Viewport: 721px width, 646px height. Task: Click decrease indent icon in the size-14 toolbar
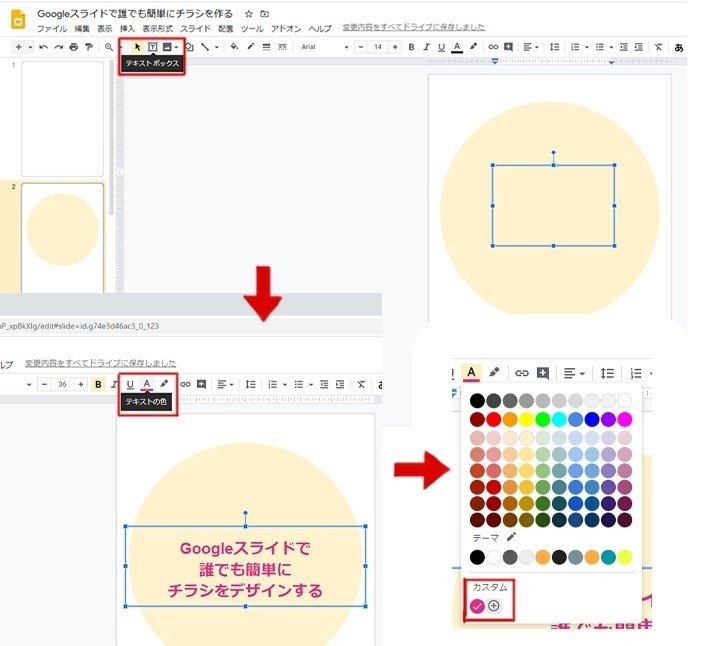pos(624,47)
